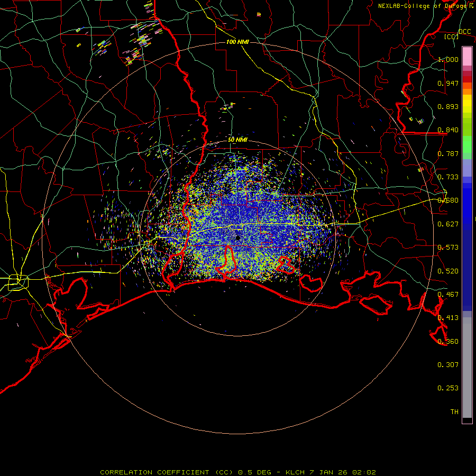Click the 0.840 scale value
476x476 pixels.
click(x=448, y=130)
